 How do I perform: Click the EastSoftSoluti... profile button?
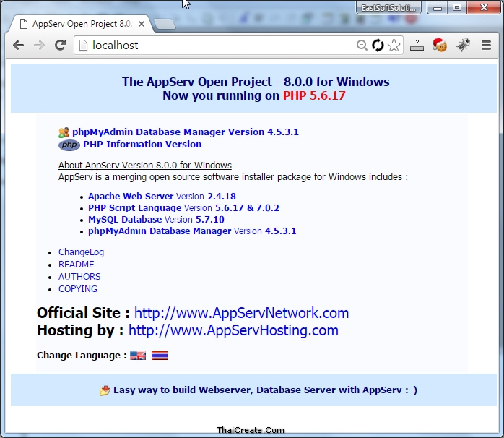click(x=388, y=8)
